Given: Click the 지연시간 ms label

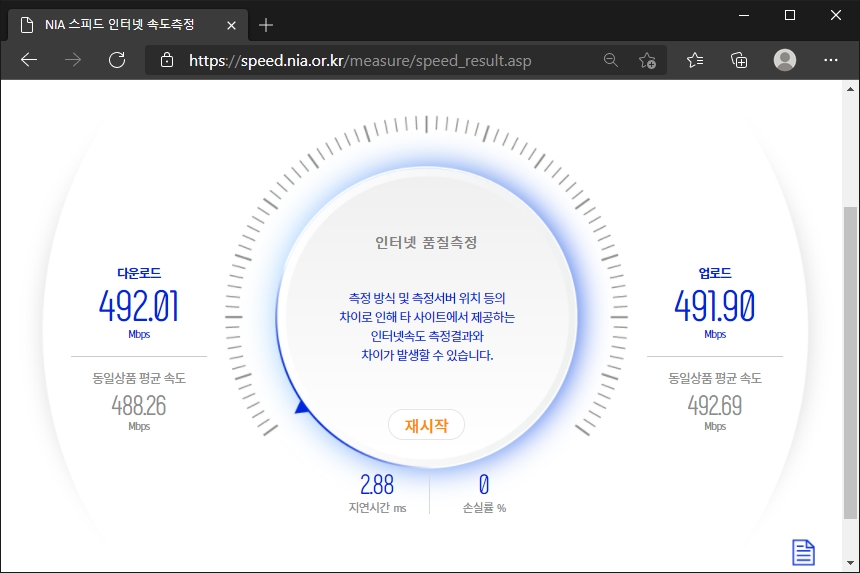Looking at the screenshot, I should 377,508.
